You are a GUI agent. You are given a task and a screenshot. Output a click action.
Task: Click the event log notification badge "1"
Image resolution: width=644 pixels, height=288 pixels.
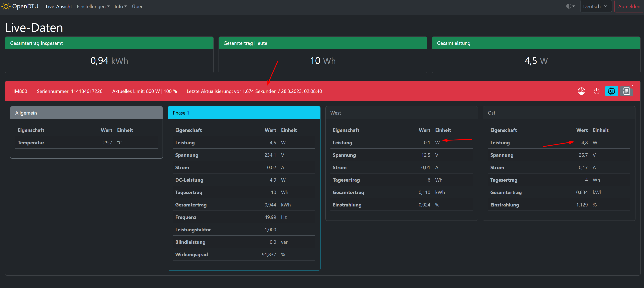633,87
